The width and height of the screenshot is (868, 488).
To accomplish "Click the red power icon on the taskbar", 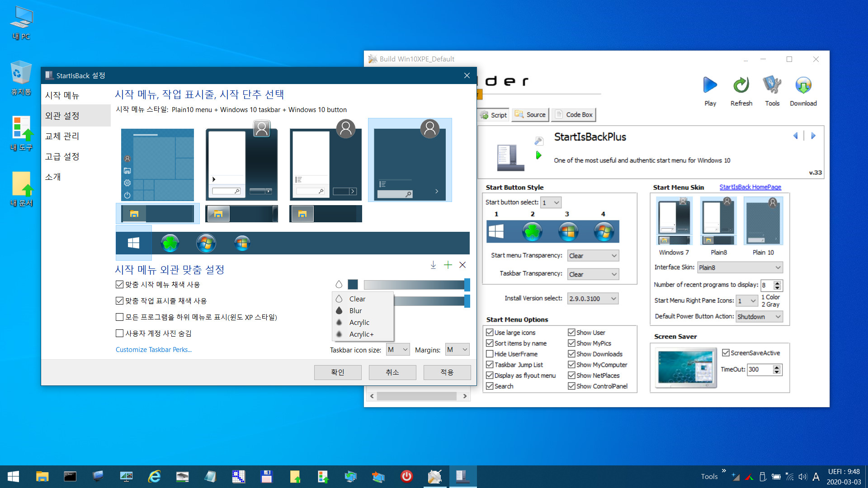I will (x=406, y=476).
